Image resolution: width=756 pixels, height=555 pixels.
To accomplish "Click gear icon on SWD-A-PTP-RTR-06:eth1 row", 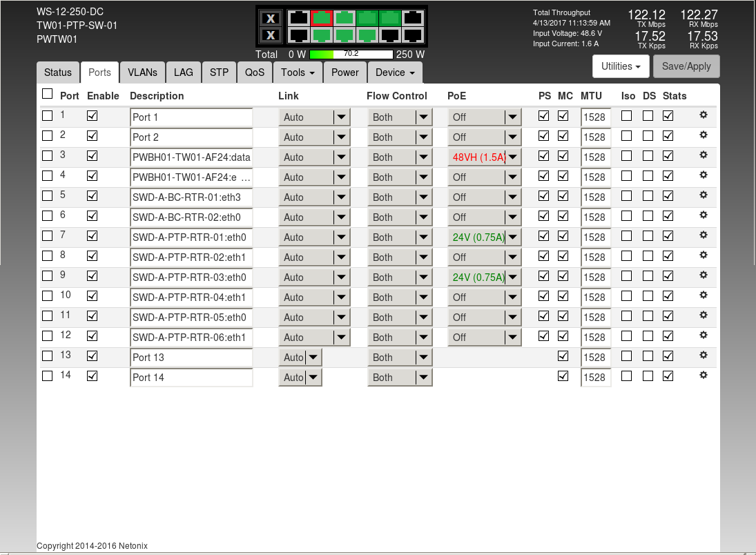I will point(704,335).
